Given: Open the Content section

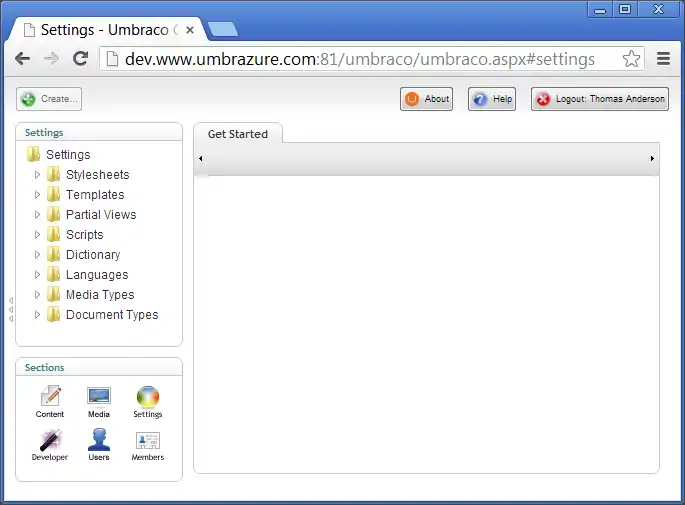Looking at the screenshot, I should coord(50,402).
